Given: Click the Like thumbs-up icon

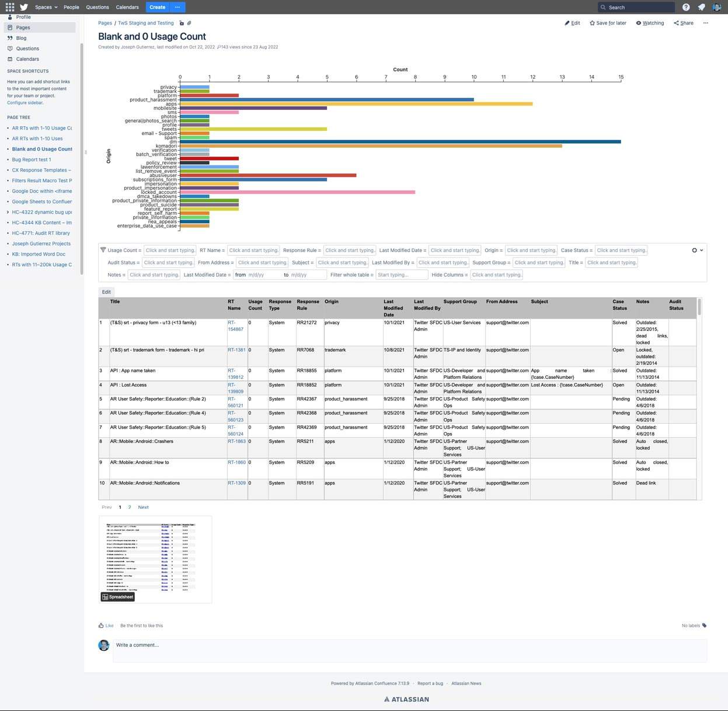Looking at the screenshot, I should [101, 625].
